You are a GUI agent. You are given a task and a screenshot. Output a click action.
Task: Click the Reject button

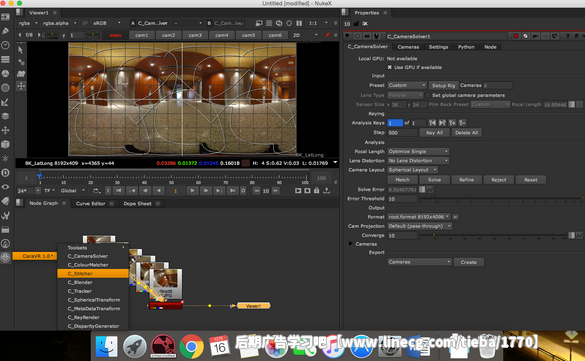[498, 180]
